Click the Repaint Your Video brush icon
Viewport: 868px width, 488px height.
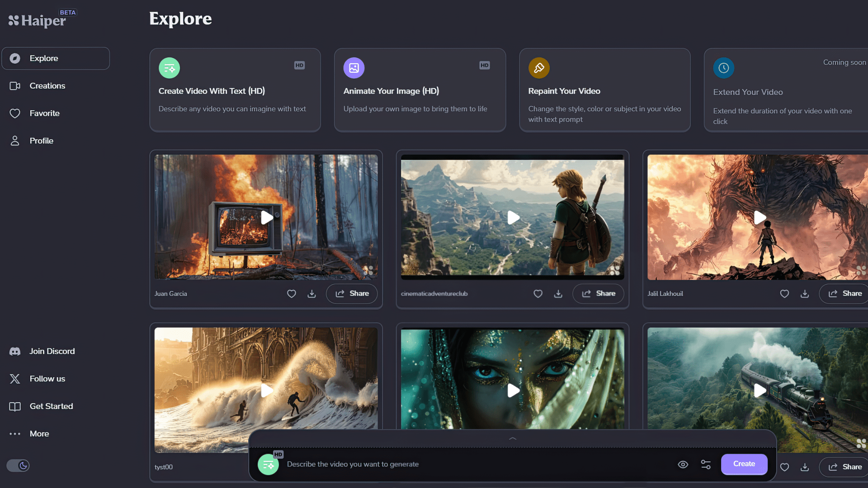point(539,68)
